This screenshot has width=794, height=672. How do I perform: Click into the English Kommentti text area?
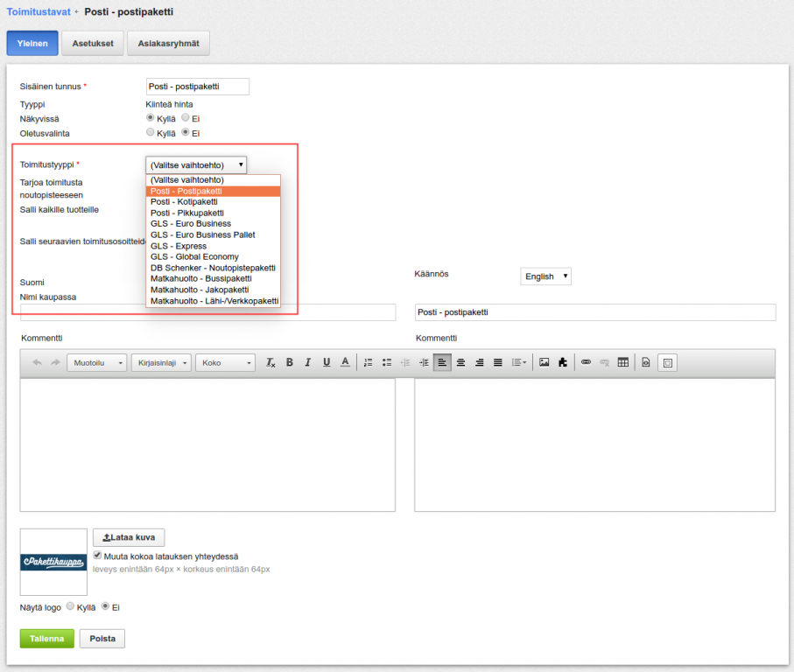[595, 444]
